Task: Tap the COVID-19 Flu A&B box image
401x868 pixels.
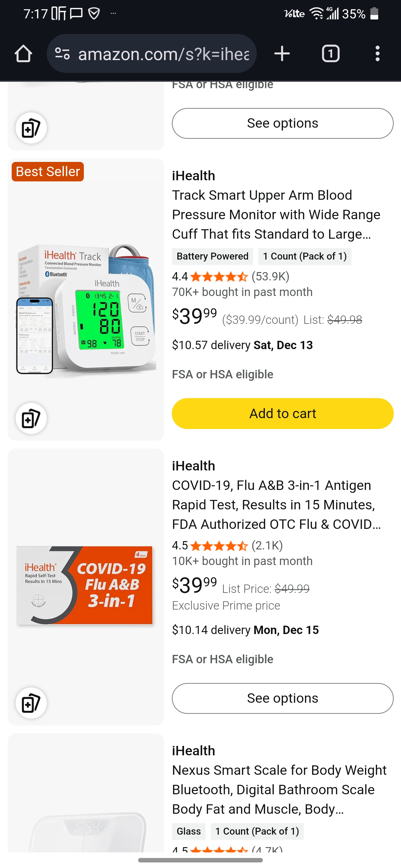Action: (85, 585)
